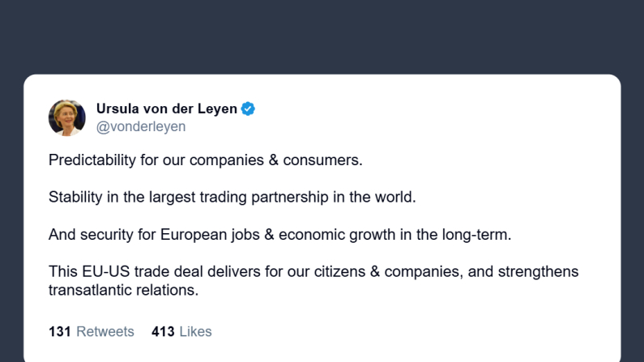
Task: Click the word "Retweets" label
Action: (105, 331)
